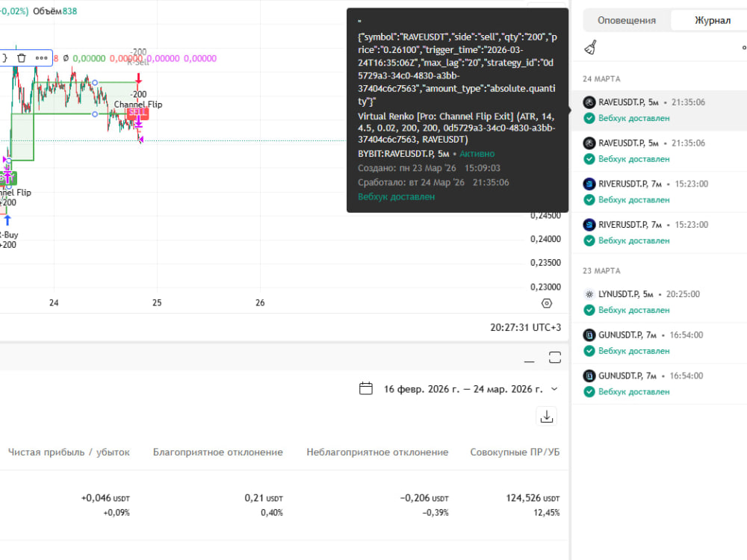Click the red sell arrow above -200
This screenshot has width=747, height=560.
(x=139, y=78)
